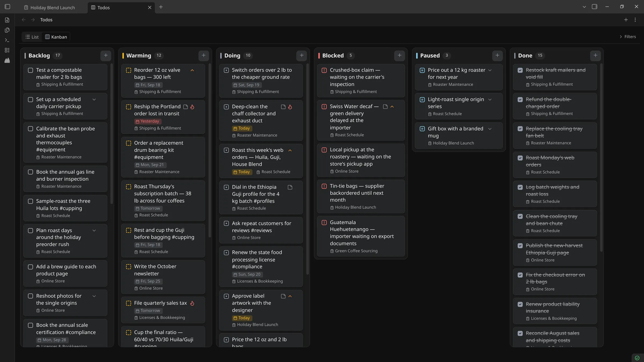Image resolution: width=644 pixels, height=362 pixels.
Task: Click the Done column scrollbar
Action: tap(601, 158)
